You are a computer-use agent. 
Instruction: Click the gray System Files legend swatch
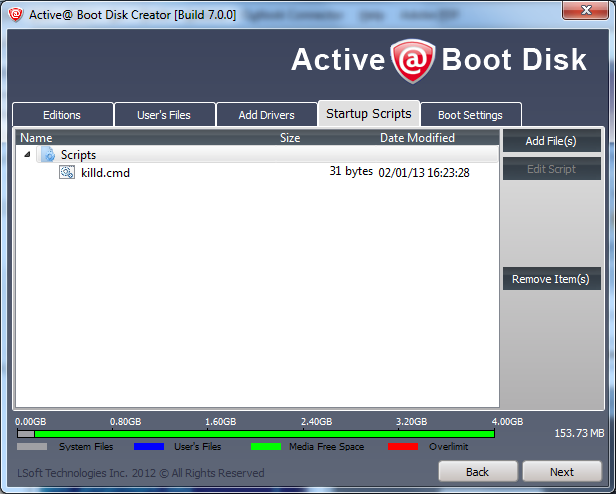coord(32,446)
